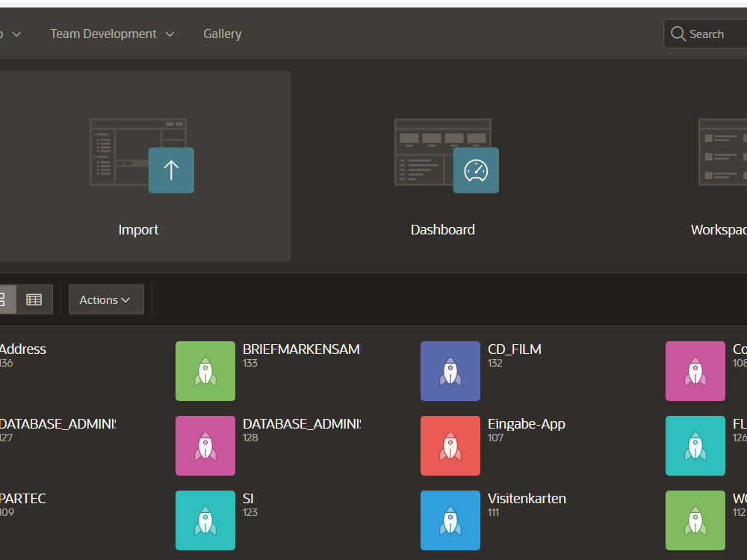Open the Visitenkarten application name

pyautogui.click(x=527, y=499)
